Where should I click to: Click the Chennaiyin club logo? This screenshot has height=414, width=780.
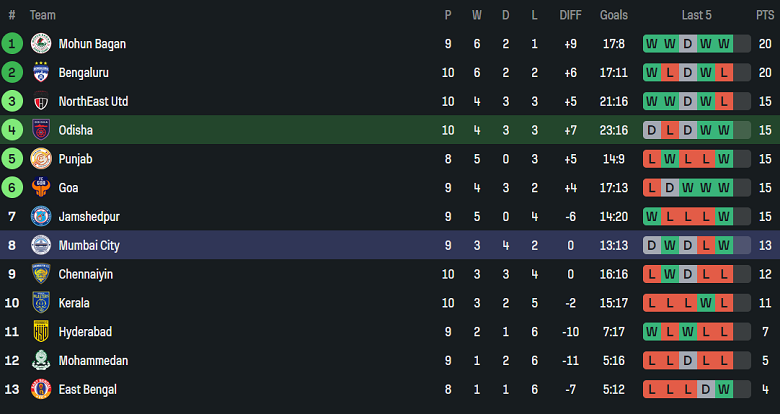(41, 274)
